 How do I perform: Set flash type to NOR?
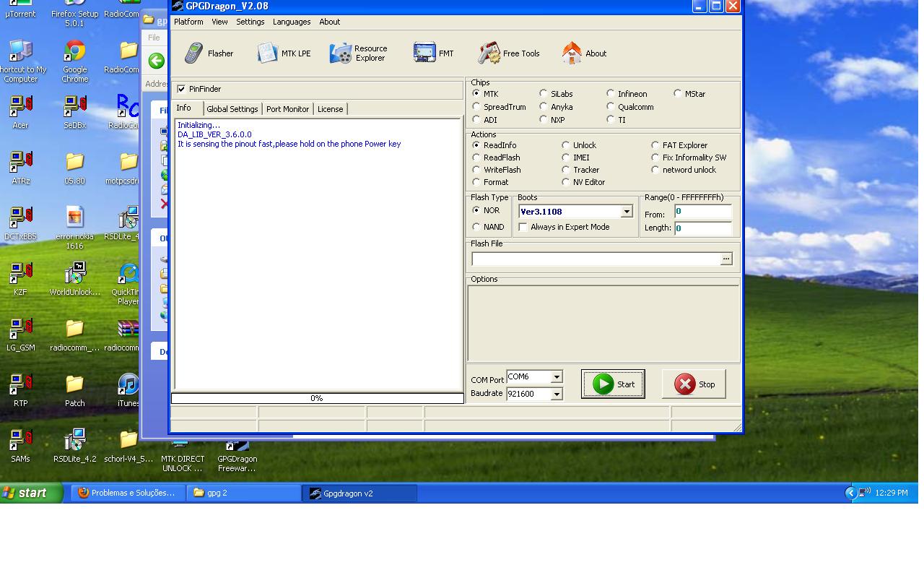coord(476,210)
